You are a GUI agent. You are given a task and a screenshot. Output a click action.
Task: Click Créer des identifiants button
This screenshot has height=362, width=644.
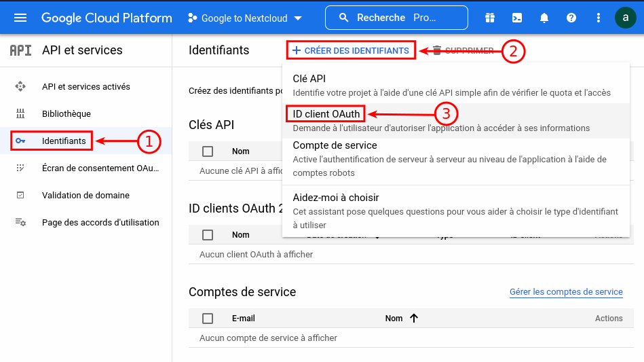point(351,50)
